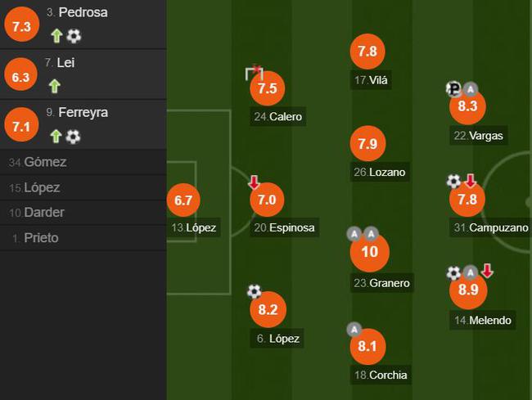Image resolution: width=532 pixels, height=400 pixels.
Task: Select bench player 34. Gómez
Action: (83, 162)
